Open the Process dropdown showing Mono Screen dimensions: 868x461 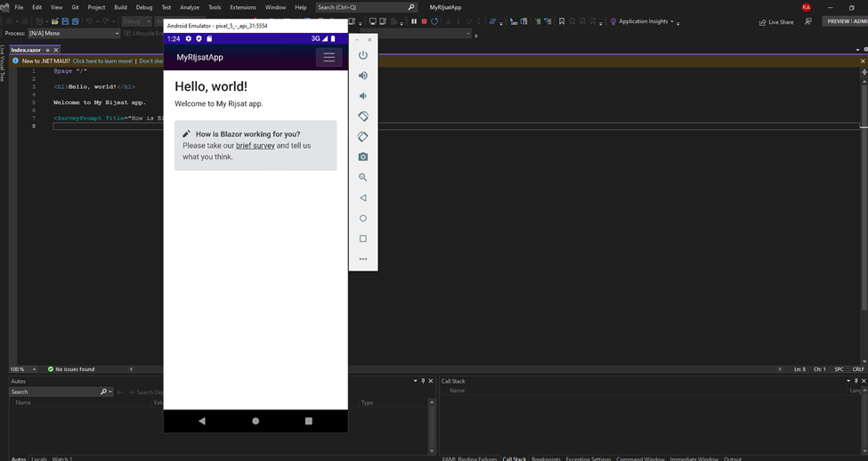(73, 34)
